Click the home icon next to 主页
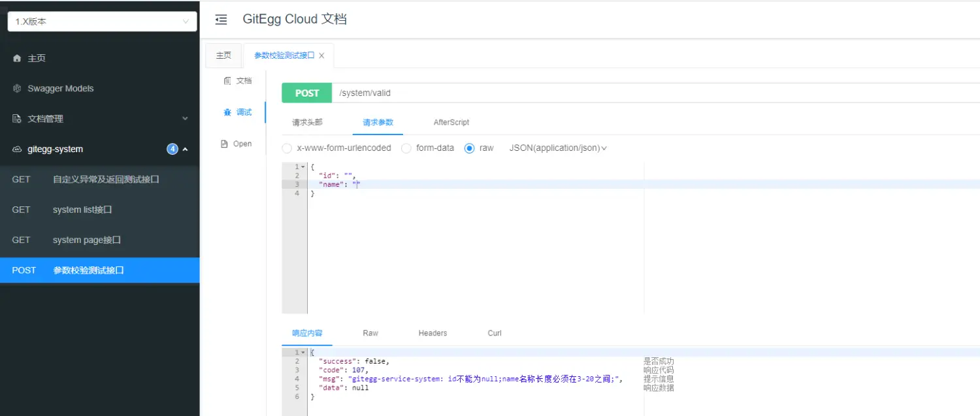Image resolution: width=980 pixels, height=416 pixels. [17, 58]
